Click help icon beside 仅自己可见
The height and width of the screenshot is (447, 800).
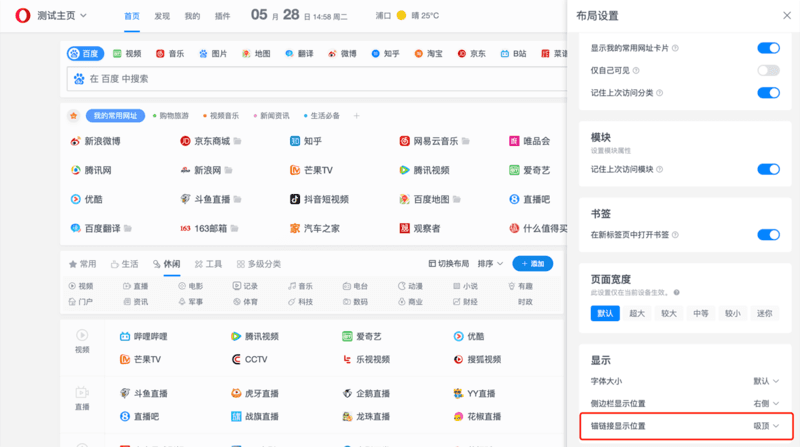636,70
